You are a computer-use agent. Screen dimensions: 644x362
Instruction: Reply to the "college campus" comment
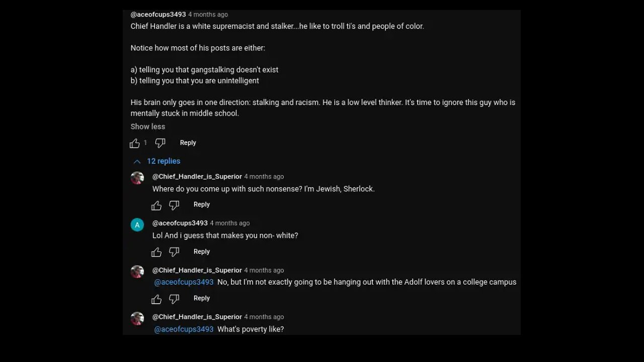point(201,298)
